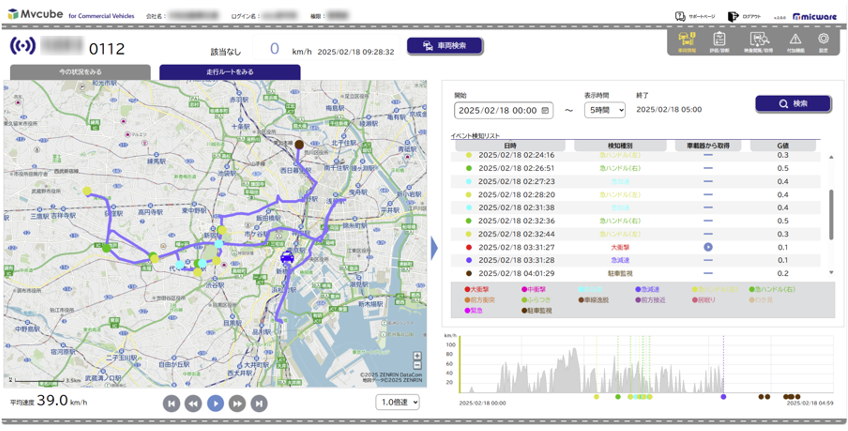Click the 車両検索 button
The width and height of the screenshot is (848, 431).
(x=445, y=46)
